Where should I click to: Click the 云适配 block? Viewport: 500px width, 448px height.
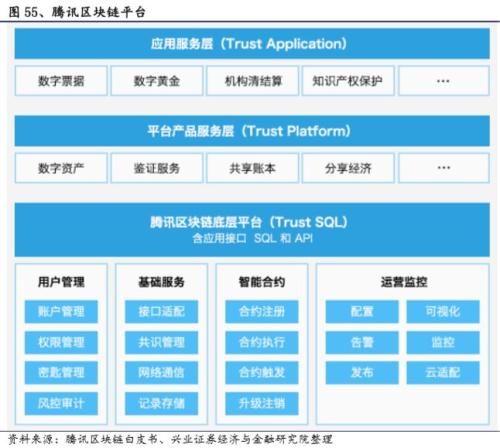[x=443, y=373]
